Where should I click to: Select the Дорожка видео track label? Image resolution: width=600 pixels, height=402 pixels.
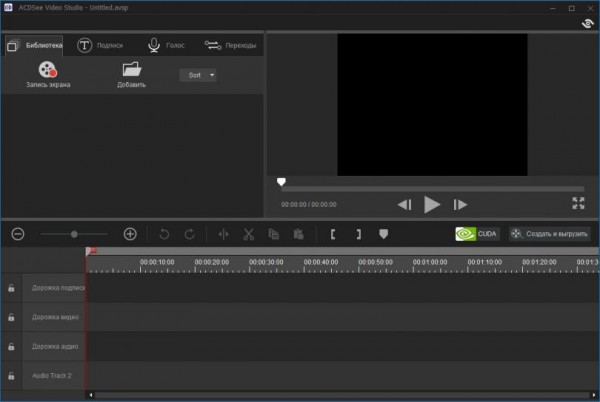pyautogui.click(x=55, y=317)
